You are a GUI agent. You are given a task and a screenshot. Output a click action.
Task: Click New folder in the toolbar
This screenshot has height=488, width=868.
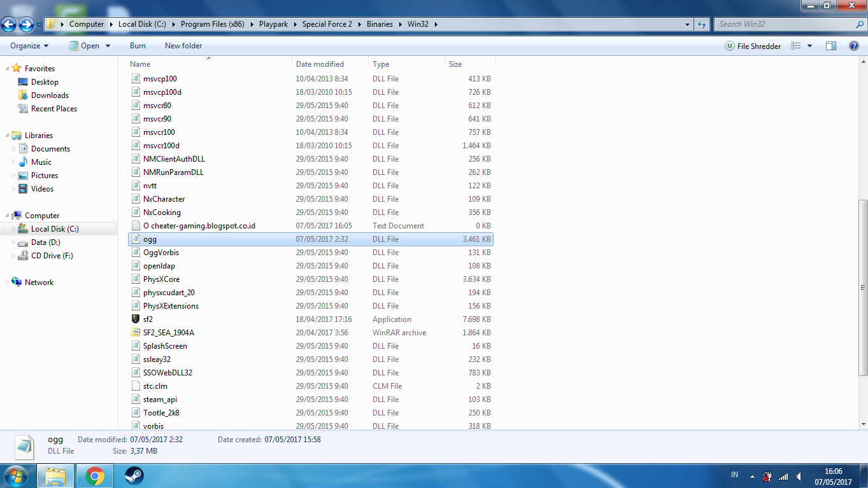coord(183,46)
